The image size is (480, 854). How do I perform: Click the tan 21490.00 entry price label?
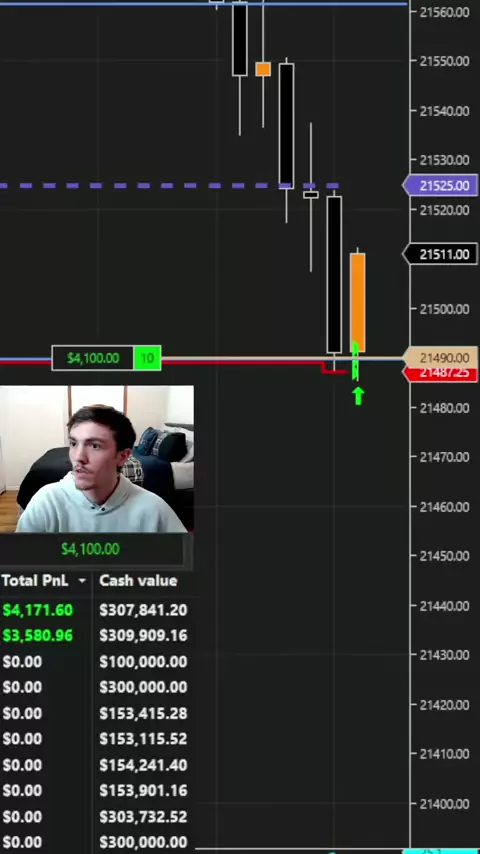point(441,358)
